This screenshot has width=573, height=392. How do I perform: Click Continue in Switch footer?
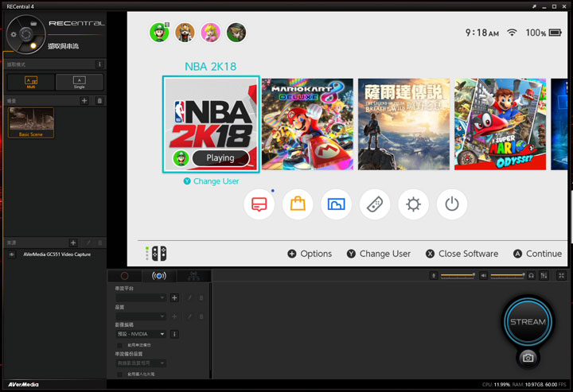click(537, 254)
